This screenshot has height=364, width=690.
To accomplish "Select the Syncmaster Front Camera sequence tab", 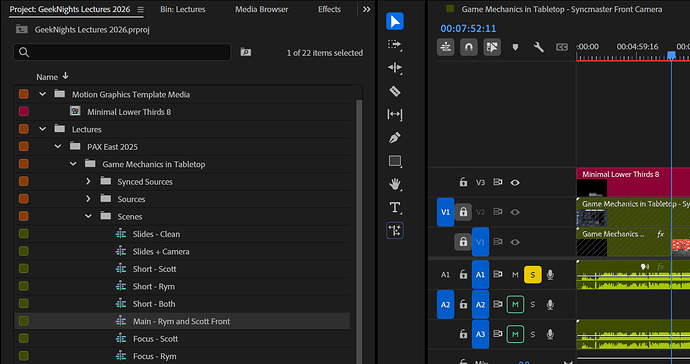I will click(x=562, y=9).
